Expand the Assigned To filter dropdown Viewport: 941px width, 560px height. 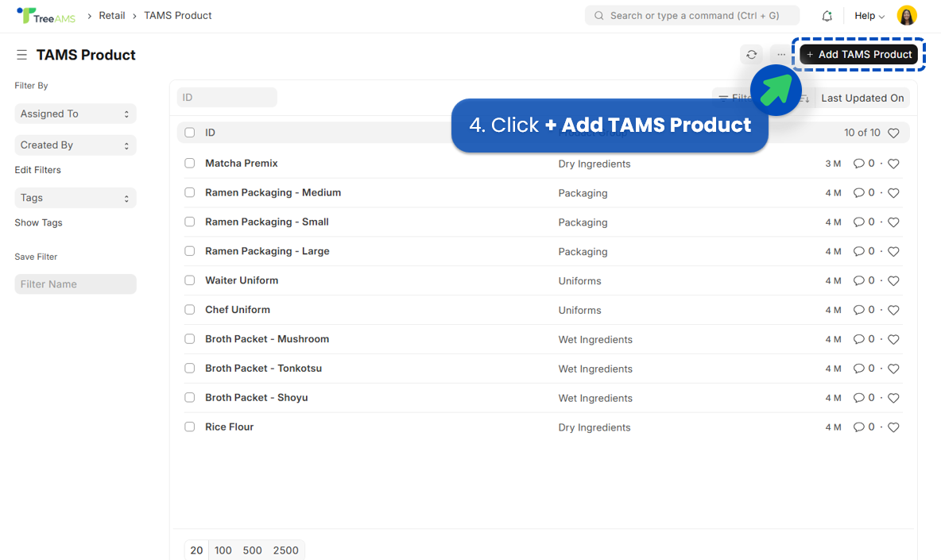click(76, 114)
